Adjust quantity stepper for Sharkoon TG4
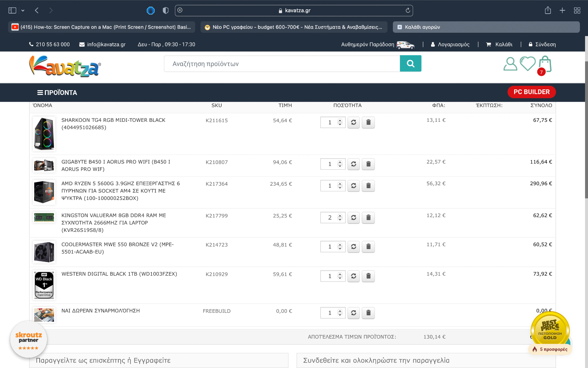Viewport: 588px width, 368px height. 340,122
